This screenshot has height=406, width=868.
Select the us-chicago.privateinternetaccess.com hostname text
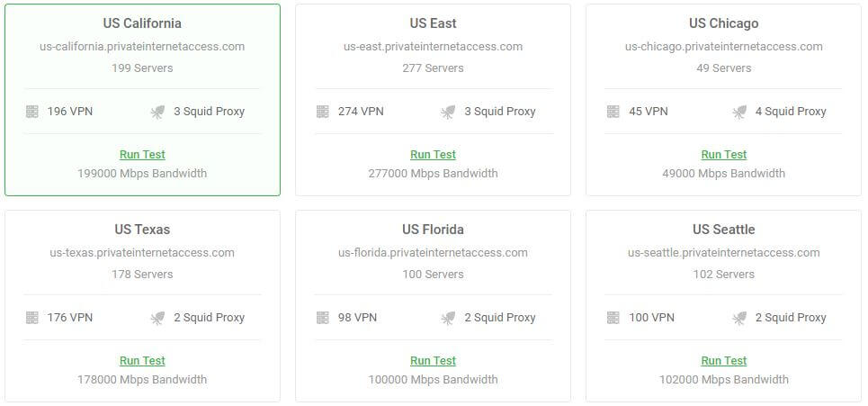724,47
